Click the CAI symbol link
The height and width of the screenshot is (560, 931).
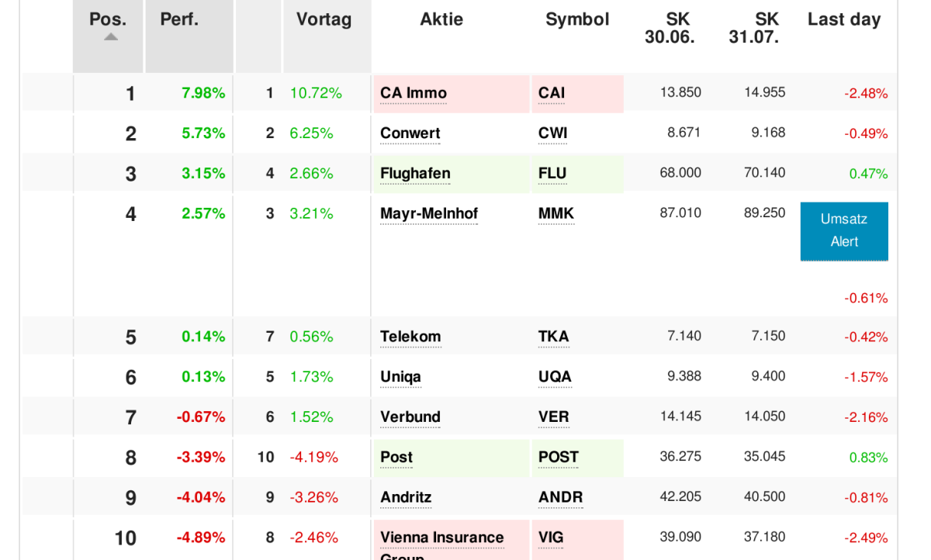click(552, 93)
